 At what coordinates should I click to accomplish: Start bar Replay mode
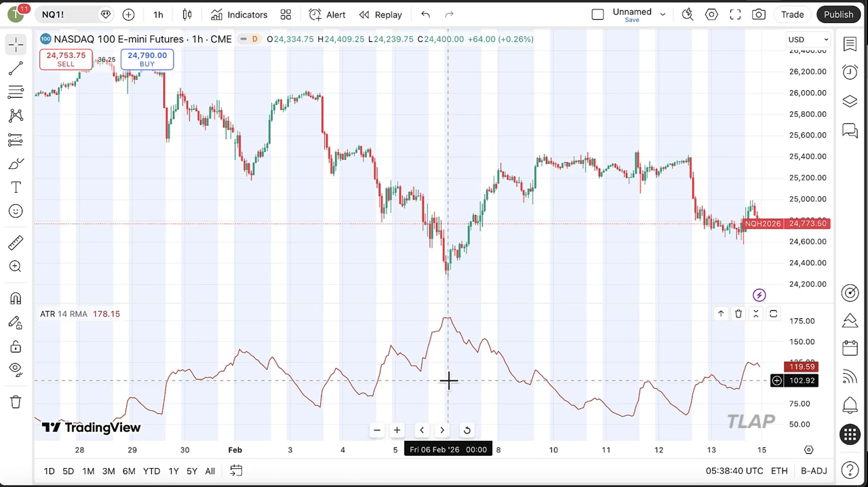pyautogui.click(x=380, y=14)
